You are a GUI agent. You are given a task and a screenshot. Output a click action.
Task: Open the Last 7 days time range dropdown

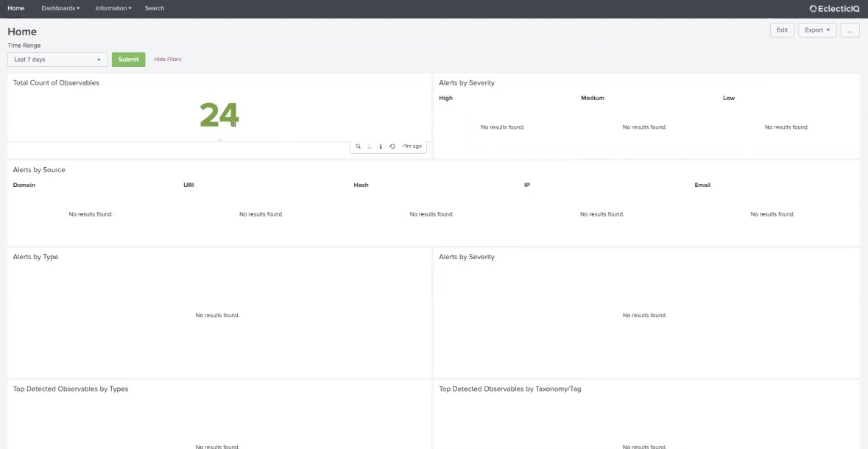57,60
